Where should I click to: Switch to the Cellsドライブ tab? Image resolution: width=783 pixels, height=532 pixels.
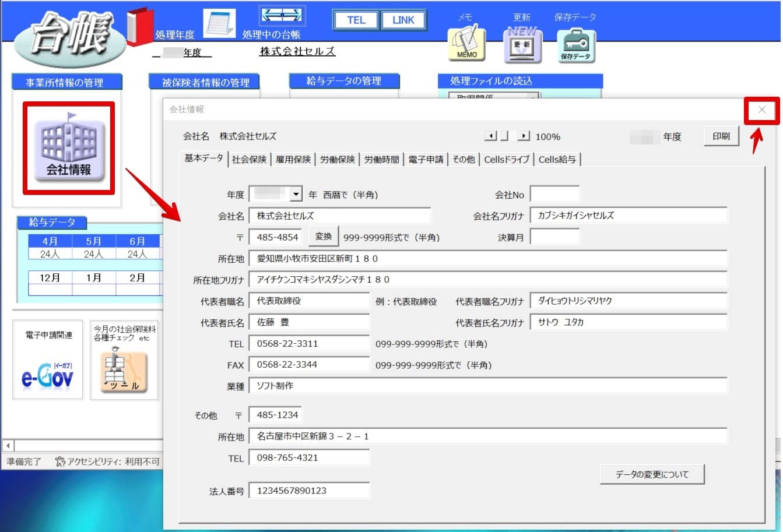coord(507,159)
